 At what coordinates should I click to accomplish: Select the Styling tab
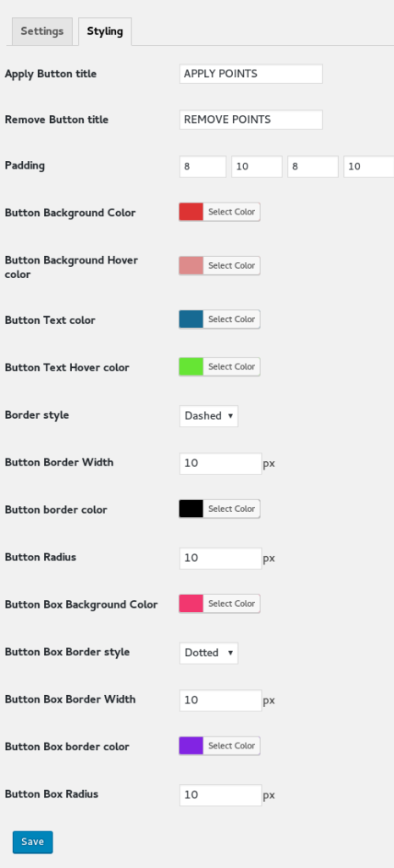pos(104,31)
